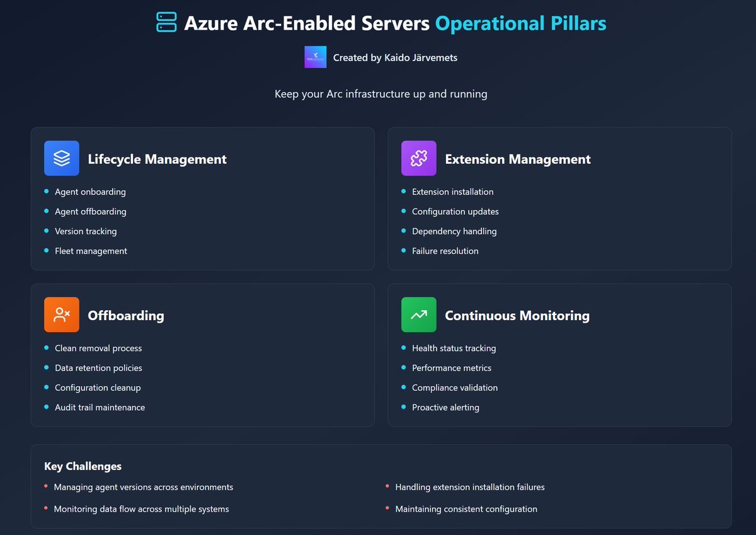Click 'Configuration cleanup' list item

point(98,388)
